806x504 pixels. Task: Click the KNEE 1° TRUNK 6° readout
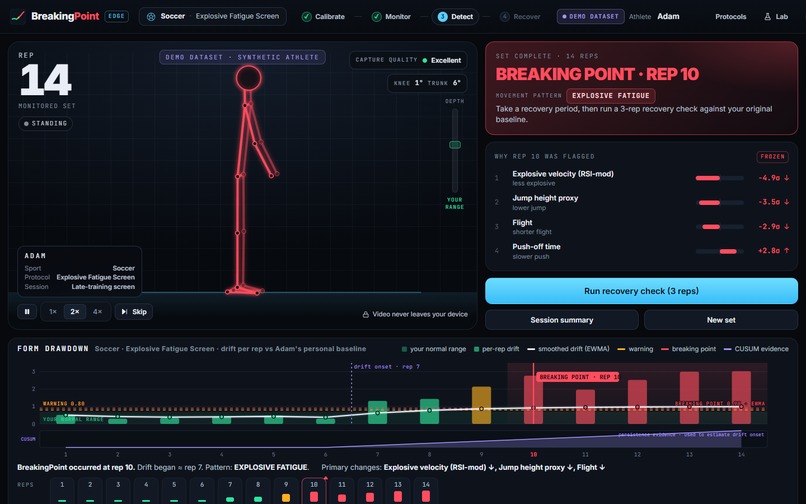(427, 83)
